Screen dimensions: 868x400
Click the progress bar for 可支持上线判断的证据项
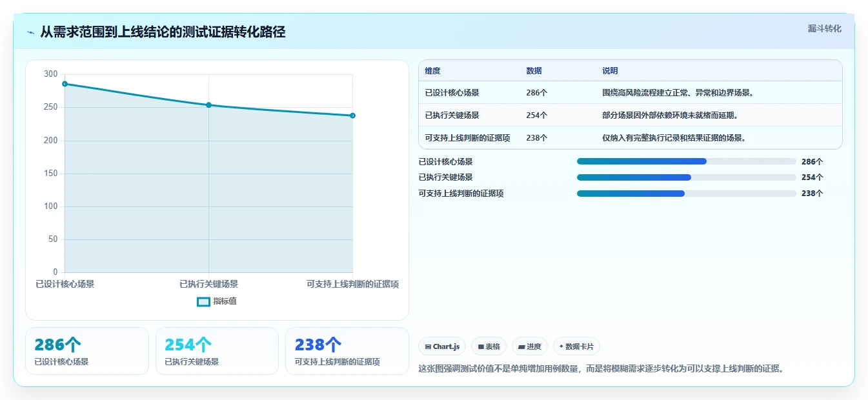point(687,193)
